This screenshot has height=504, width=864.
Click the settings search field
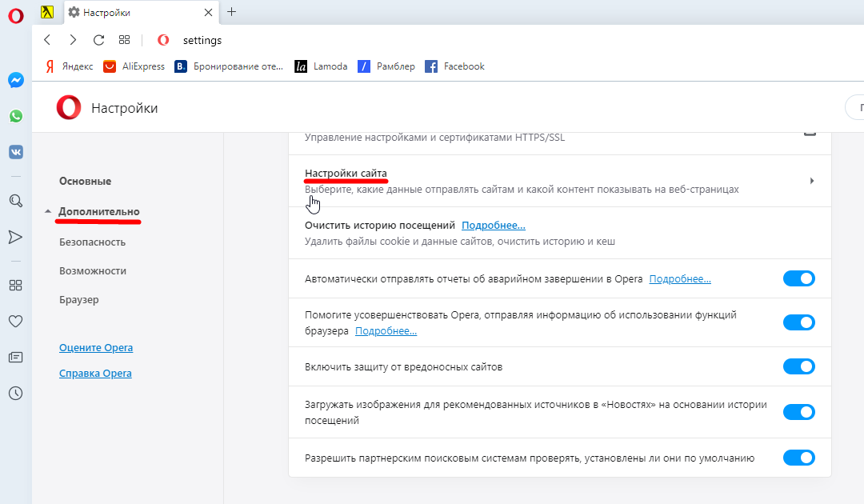tap(854, 107)
